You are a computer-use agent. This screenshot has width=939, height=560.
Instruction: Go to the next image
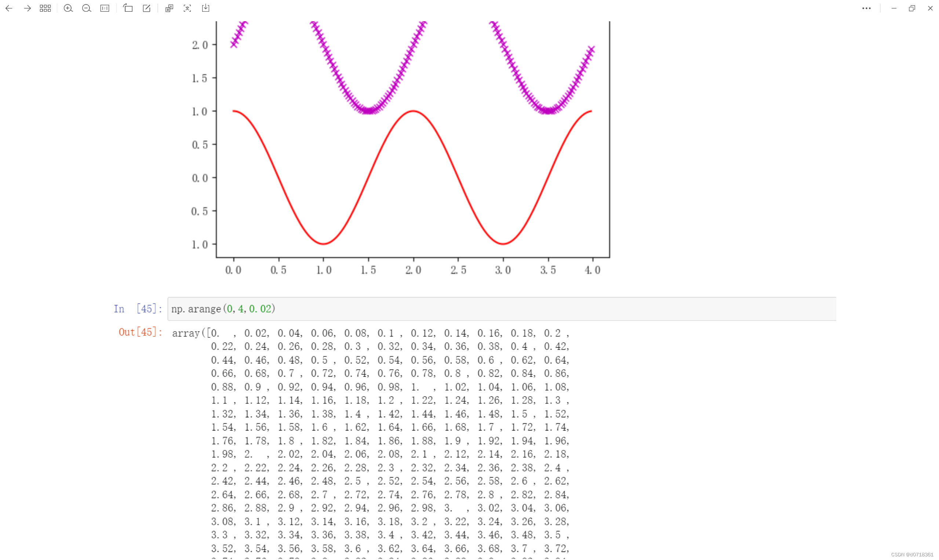pyautogui.click(x=27, y=8)
